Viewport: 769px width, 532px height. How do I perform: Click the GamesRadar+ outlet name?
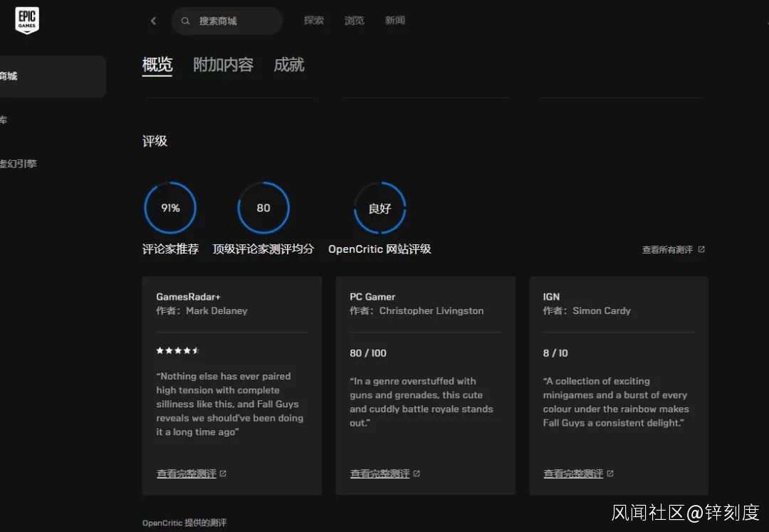pyautogui.click(x=188, y=297)
